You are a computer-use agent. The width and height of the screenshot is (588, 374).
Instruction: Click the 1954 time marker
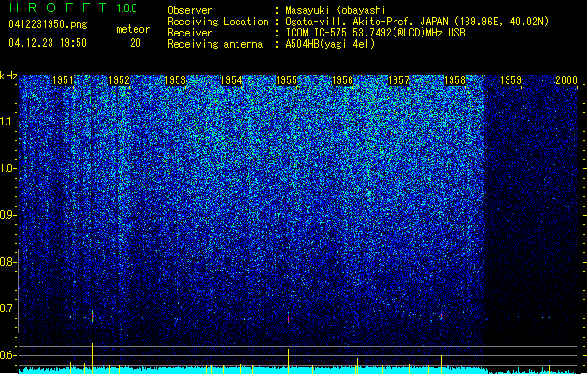232,80
